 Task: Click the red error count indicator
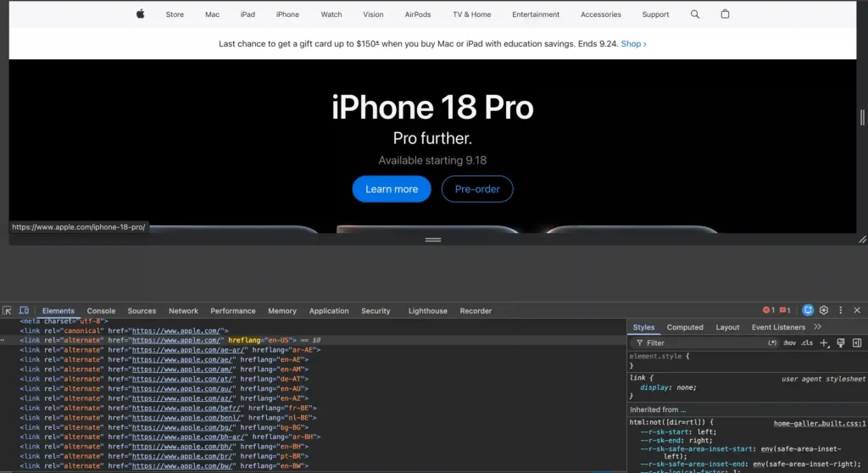pyautogui.click(x=768, y=310)
